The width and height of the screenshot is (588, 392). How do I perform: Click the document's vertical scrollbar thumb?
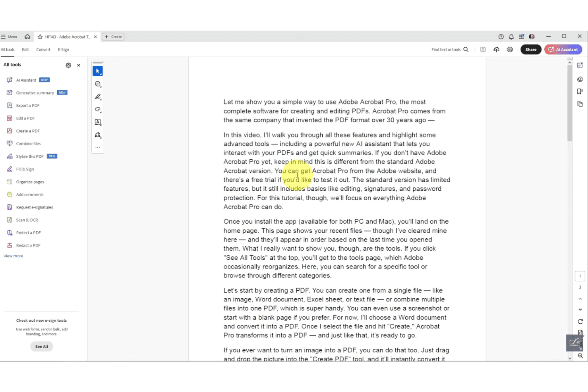click(x=570, y=103)
